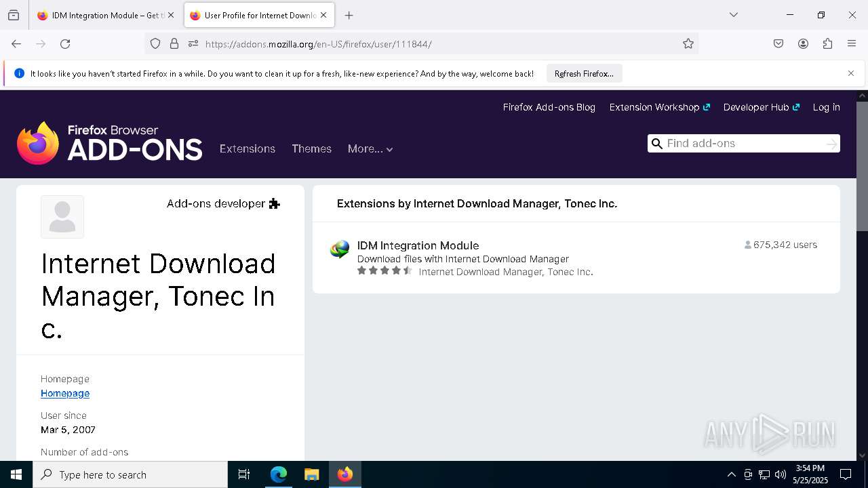Open Developer Hub link
The image size is (868, 488).
pos(762,107)
